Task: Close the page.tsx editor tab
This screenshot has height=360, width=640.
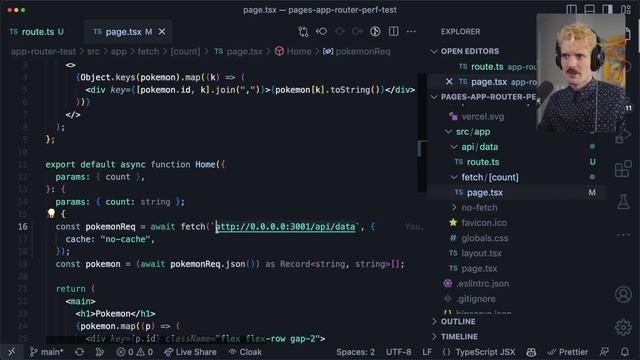Action: (162, 31)
